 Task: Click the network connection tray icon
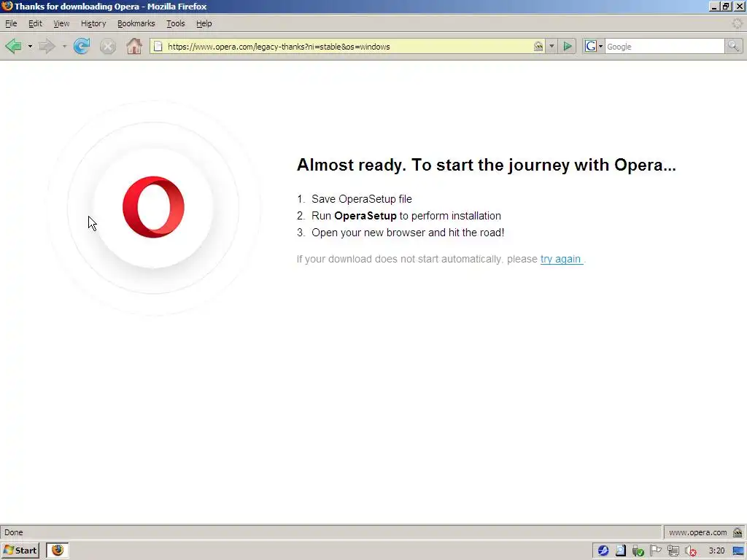click(x=673, y=551)
